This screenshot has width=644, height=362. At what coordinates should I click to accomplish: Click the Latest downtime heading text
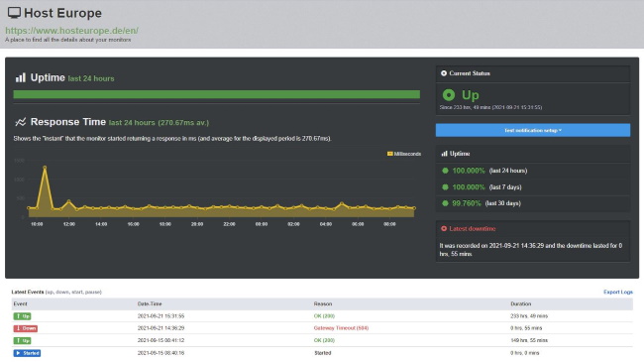[473, 229]
